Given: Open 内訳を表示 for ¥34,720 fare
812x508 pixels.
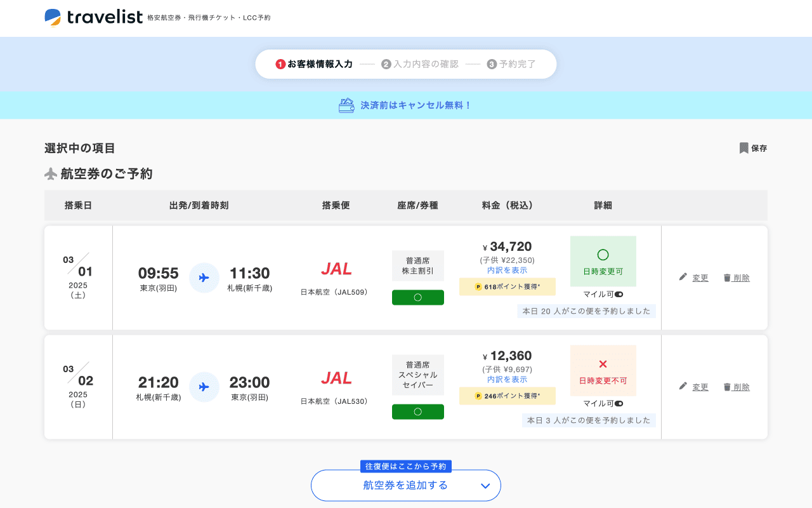Looking at the screenshot, I should tap(507, 270).
